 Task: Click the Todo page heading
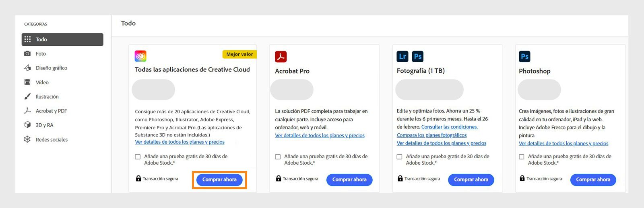coord(128,23)
